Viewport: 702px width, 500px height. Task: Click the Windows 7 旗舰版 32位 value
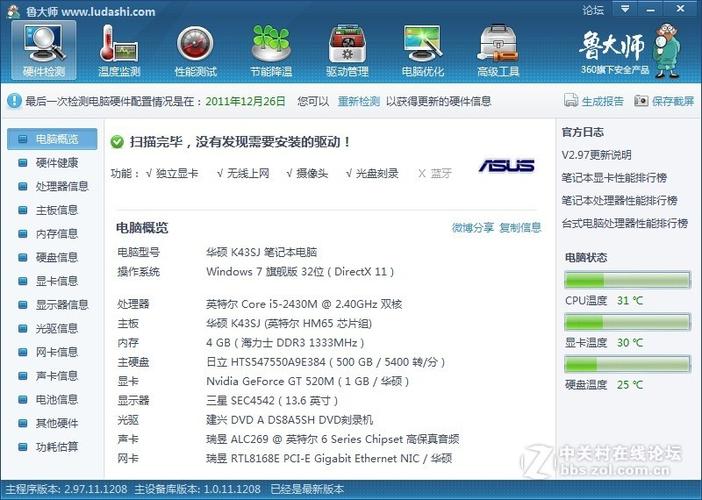(300, 272)
